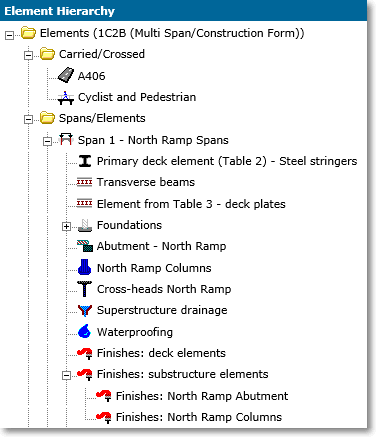Click the Cyclist and Pedestrian bridge icon
The height and width of the screenshot is (437, 376).
point(66,97)
